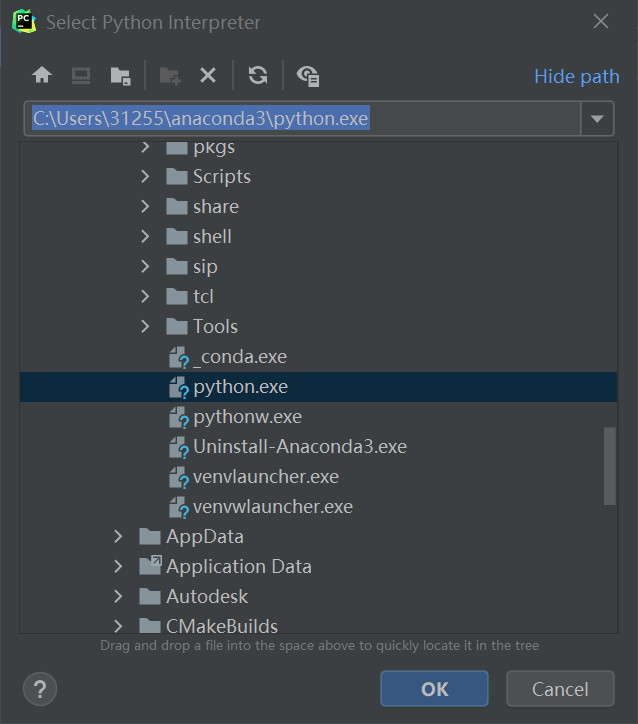Expand the Application Data folder
The image size is (638, 724).
(118, 567)
